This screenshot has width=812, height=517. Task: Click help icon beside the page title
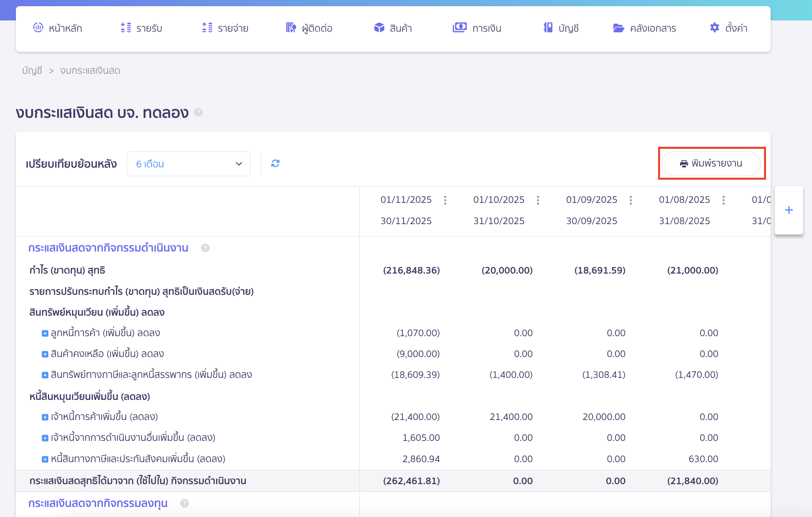198,112
